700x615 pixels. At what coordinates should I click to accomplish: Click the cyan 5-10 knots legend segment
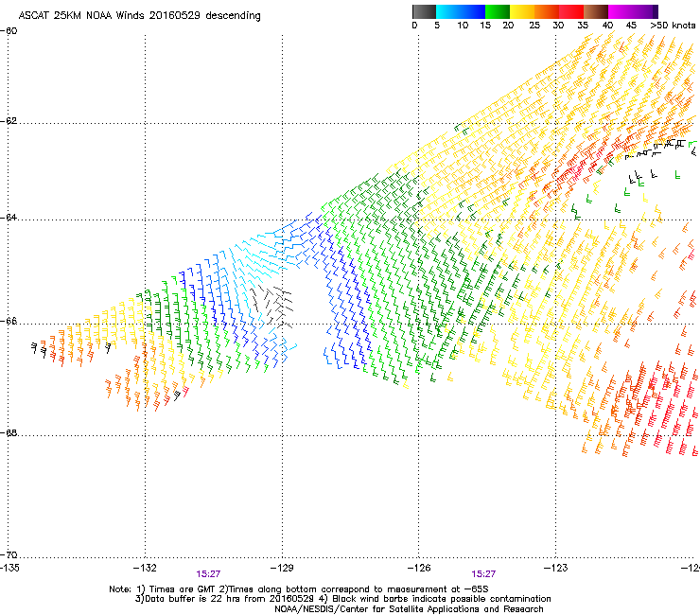pyautogui.click(x=448, y=11)
